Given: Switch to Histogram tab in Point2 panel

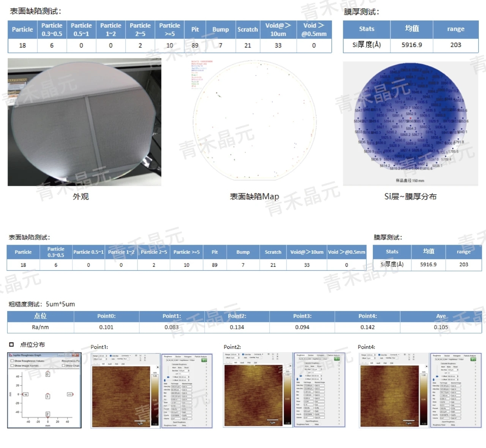Looking at the screenshot, I should tap(321, 355).
